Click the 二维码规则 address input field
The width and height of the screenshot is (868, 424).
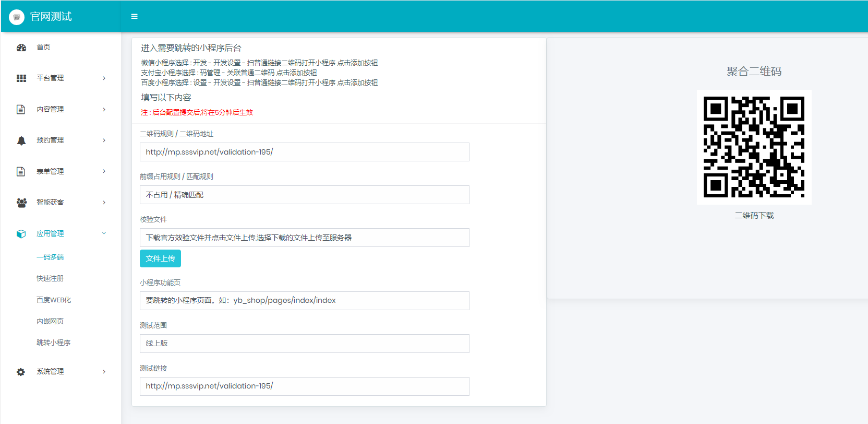click(304, 152)
